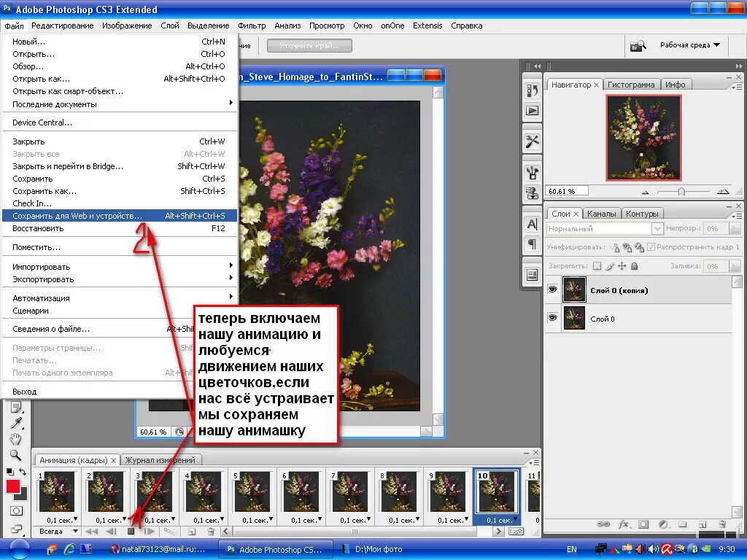Toggle Quick Mask mode icon
Viewport: 747px width, 560px height.
16,511
